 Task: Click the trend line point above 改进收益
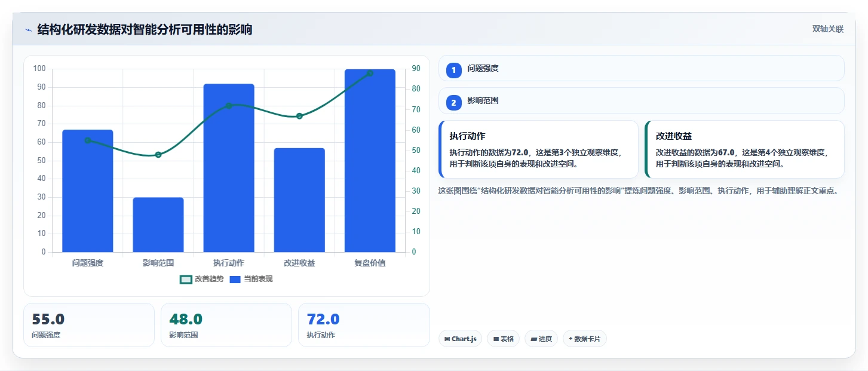click(299, 116)
